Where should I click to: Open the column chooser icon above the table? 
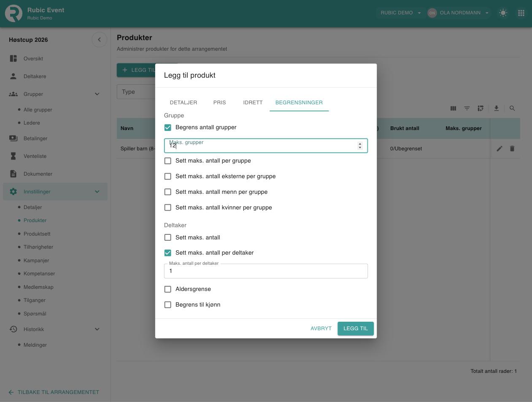tap(453, 109)
